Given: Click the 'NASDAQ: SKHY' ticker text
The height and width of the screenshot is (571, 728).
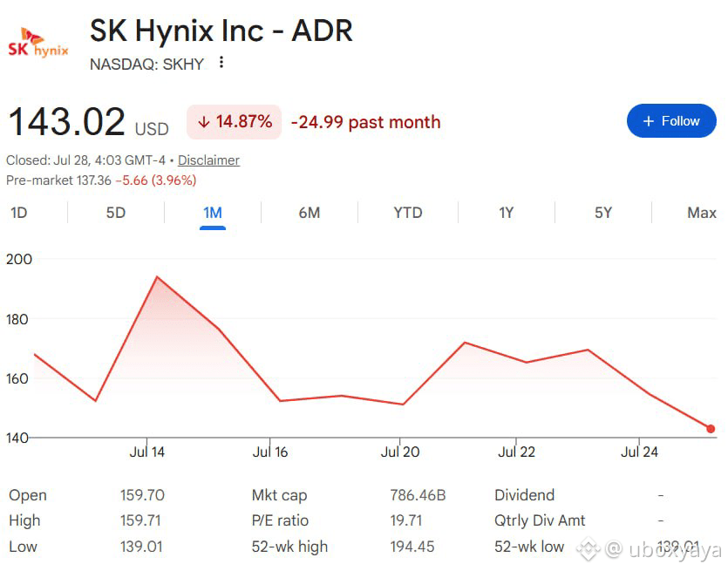Looking at the screenshot, I should click(146, 64).
